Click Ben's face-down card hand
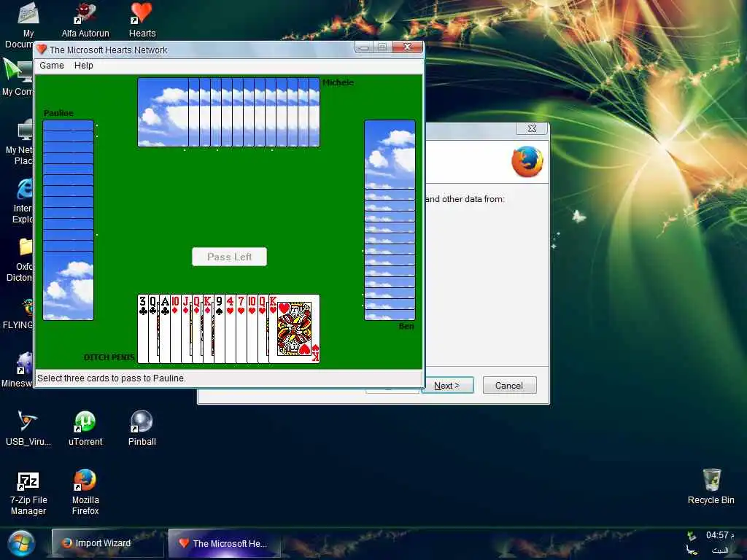 pyautogui.click(x=390, y=220)
